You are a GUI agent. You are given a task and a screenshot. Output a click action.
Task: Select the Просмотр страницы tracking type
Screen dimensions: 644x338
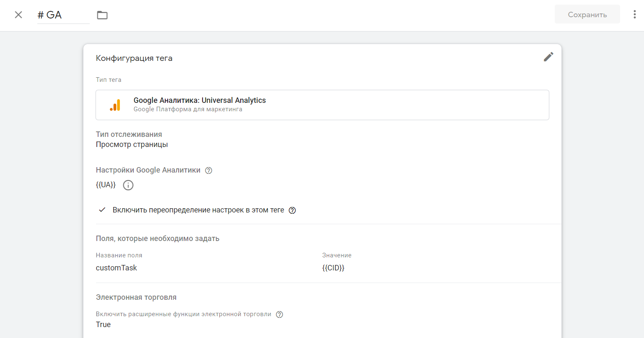[x=132, y=144]
